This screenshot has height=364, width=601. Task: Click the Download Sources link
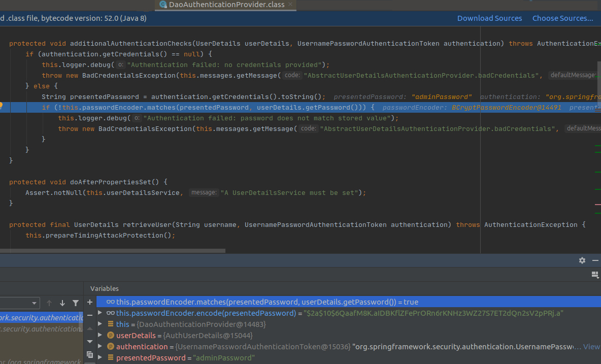pyautogui.click(x=489, y=18)
